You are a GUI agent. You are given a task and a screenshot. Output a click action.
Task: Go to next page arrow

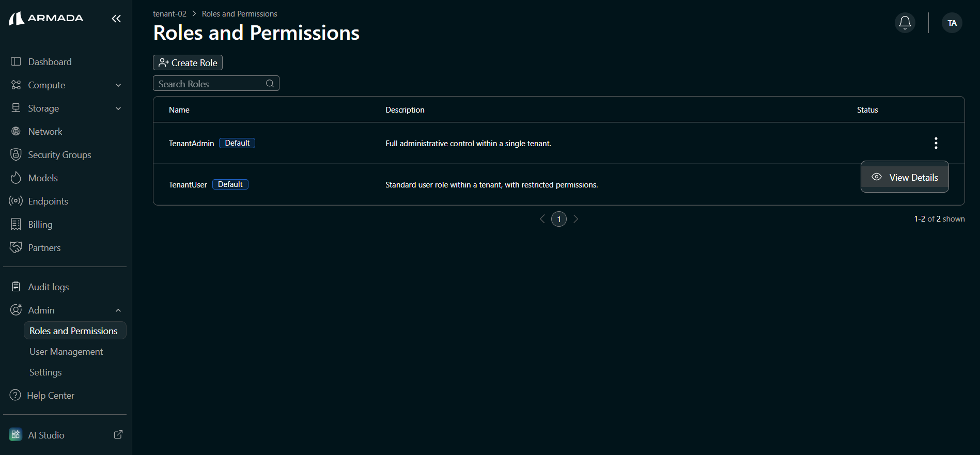(x=575, y=219)
